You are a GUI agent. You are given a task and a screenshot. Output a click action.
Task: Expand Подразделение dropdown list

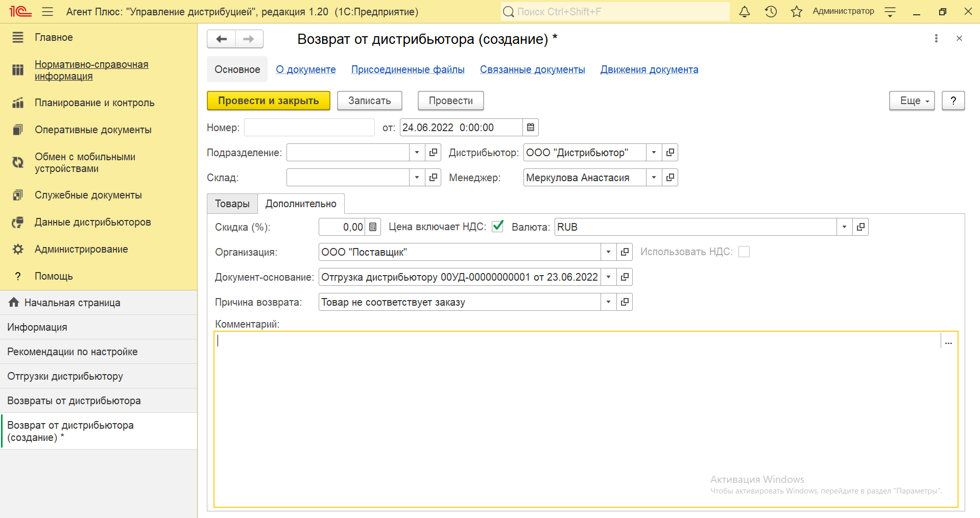tap(417, 153)
